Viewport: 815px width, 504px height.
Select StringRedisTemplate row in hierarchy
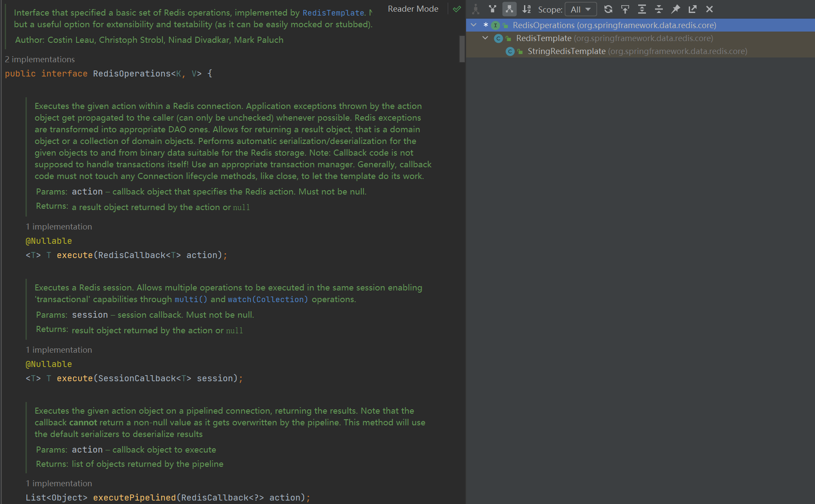point(641,51)
